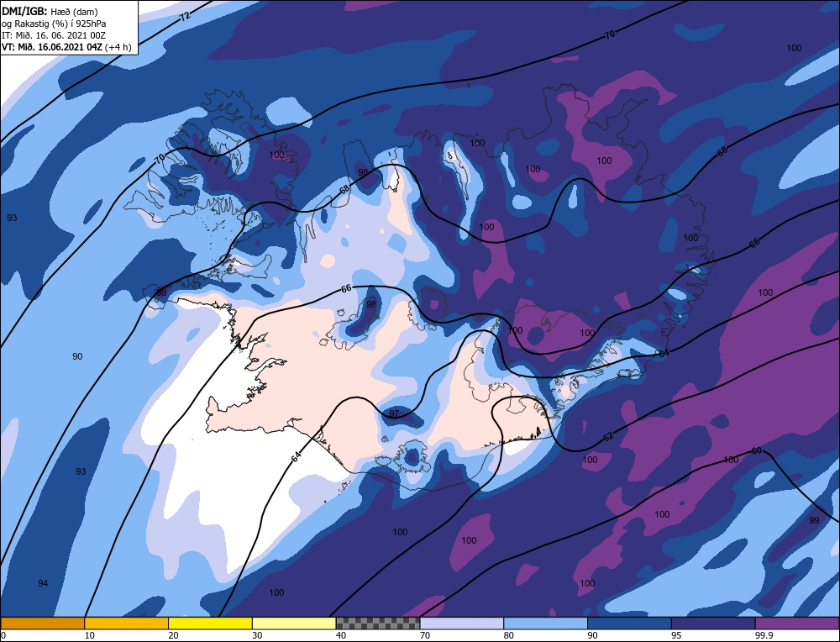
Task: Click the '10' legend scale value
Action: click(90, 635)
